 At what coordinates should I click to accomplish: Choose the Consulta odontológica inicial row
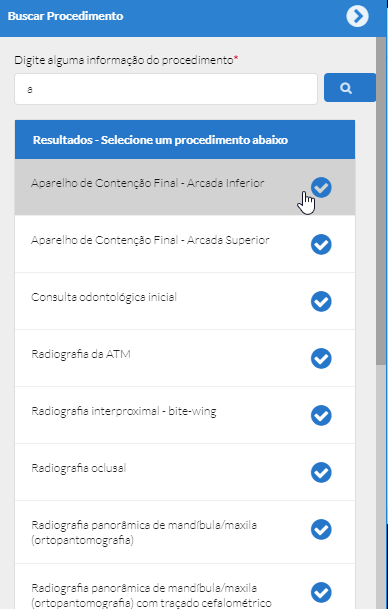click(x=185, y=301)
